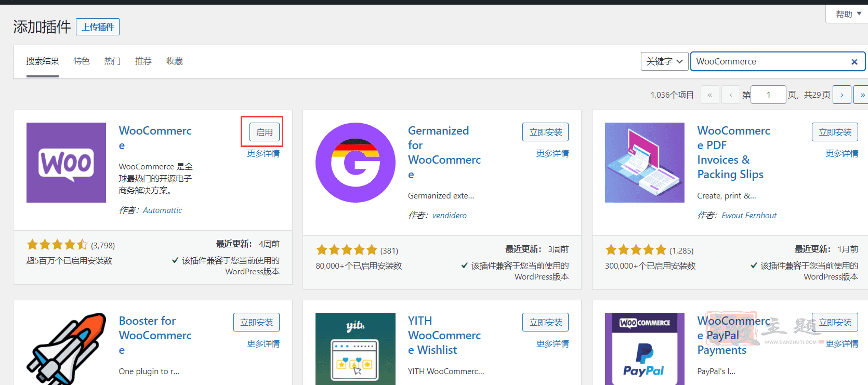Viewport: 868px width, 385px height.
Task: Click 300,000+个已启用安装数 text
Action: (x=650, y=266)
